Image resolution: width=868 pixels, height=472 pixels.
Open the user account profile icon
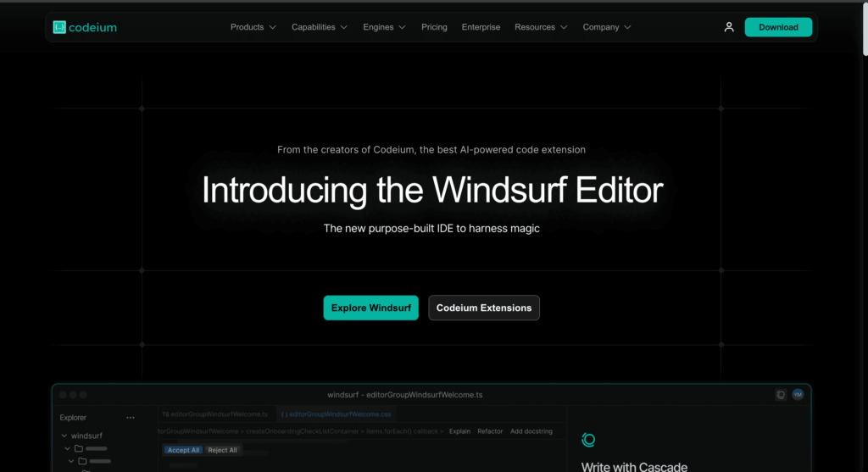click(729, 27)
